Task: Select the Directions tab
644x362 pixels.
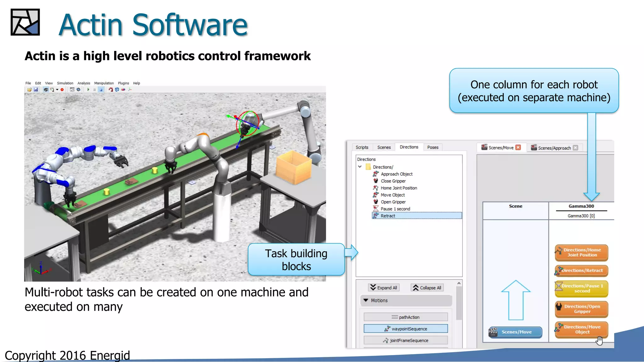Action: coord(409,147)
